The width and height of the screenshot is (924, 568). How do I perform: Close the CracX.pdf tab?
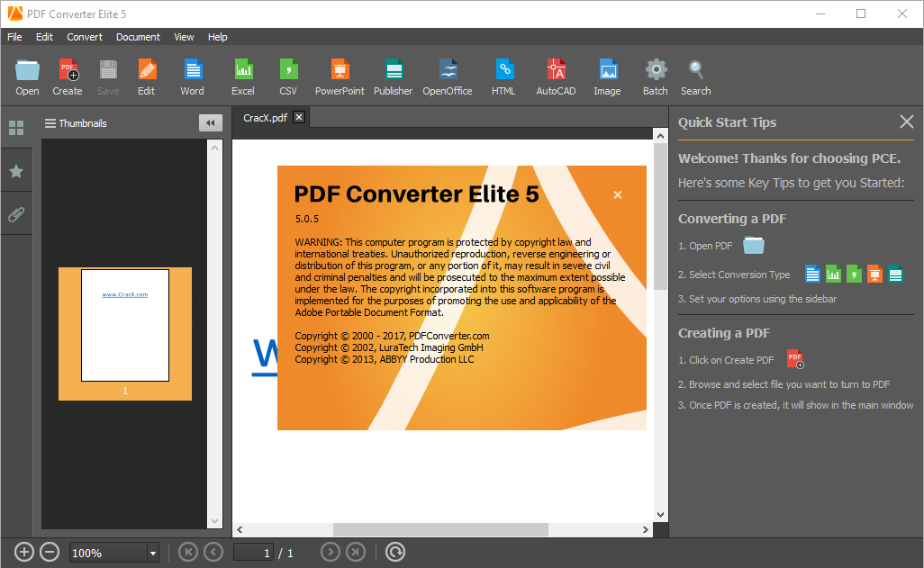(299, 117)
